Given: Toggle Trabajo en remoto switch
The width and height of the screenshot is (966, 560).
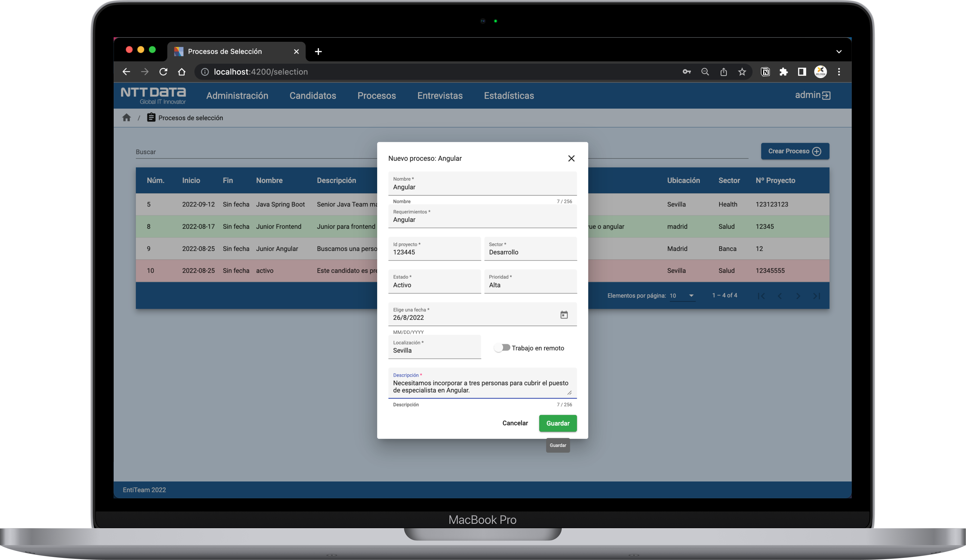Looking at the screenshot, I should (502, 347).
